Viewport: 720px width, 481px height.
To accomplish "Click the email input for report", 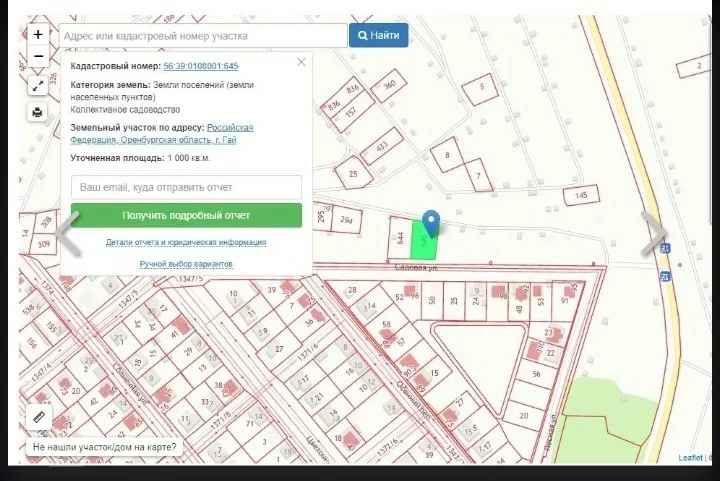I will tap(186, 187).
